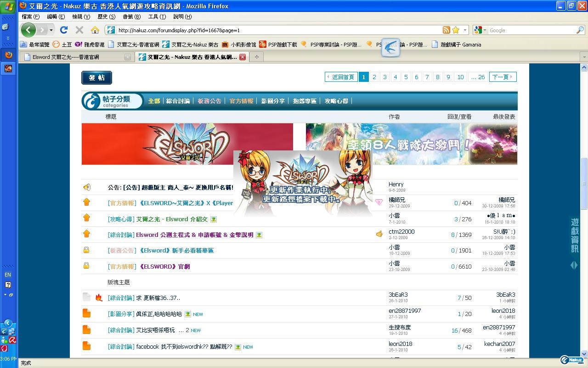Open thread 《ELSWORD》官網
588x368 pixels.
[x=164, y=266]
